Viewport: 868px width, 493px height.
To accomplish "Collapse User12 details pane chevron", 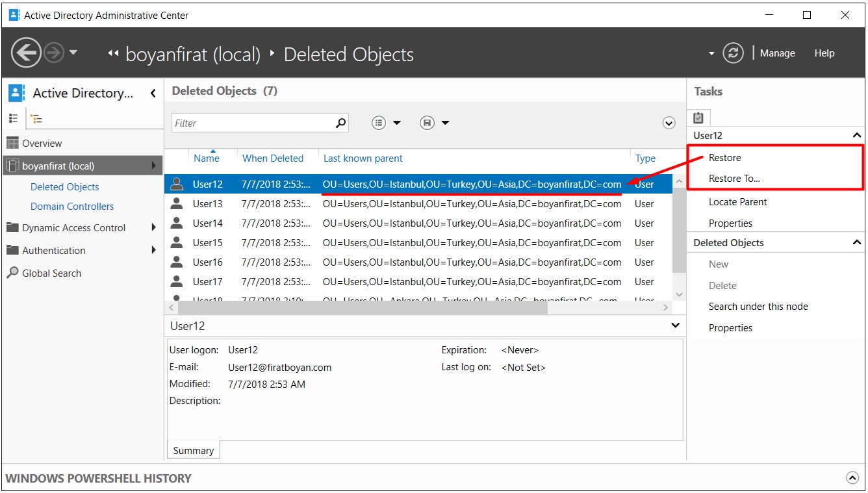I will click(676, 325).
